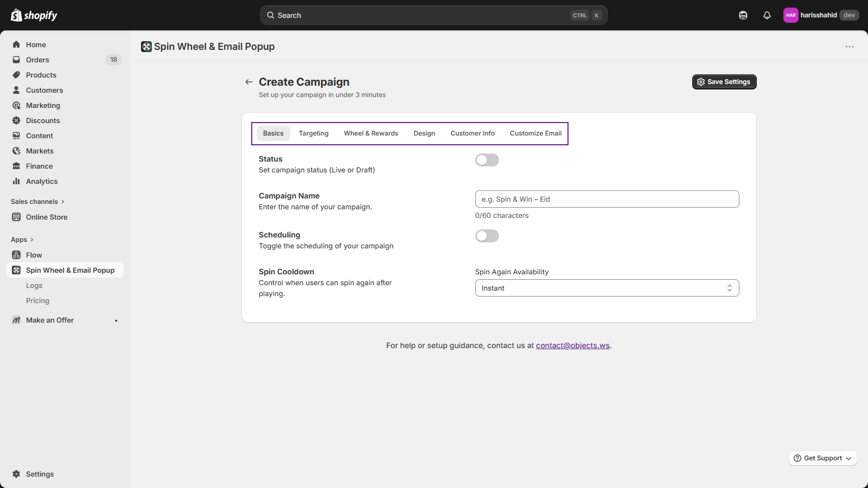This screenshot has width=868, height=488.
Task: Click the Flow app icon
Action: coord(16,255)
